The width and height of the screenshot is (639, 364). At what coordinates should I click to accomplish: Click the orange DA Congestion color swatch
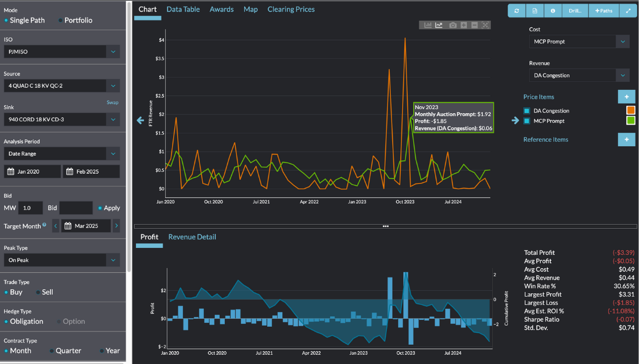click(x=630, y=111)
